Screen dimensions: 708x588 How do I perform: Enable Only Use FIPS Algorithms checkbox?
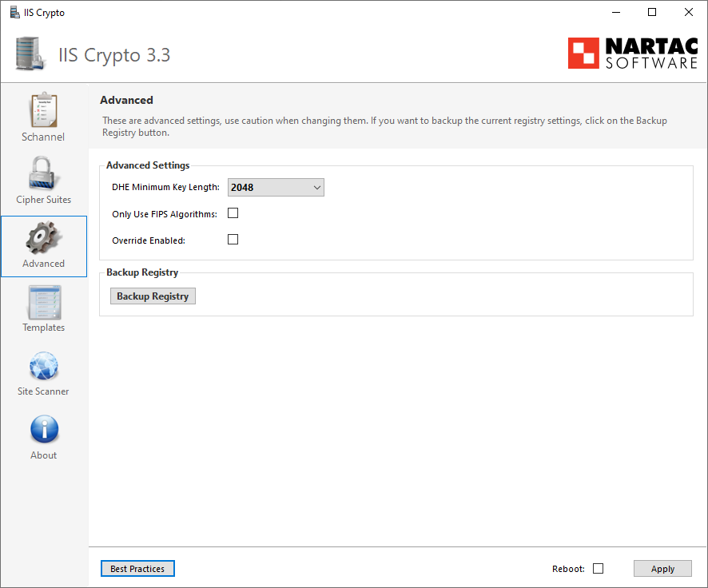pyautogui.click(x=233, y=213)
